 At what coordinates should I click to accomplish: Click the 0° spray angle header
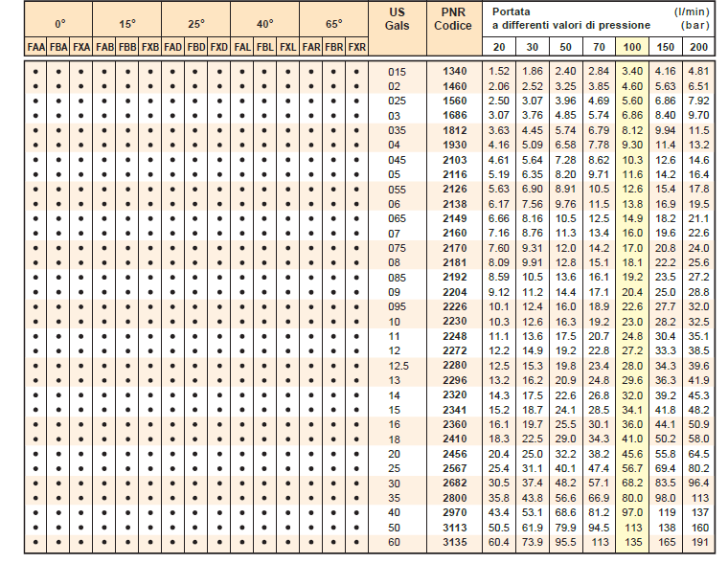(x=58, y=22)
